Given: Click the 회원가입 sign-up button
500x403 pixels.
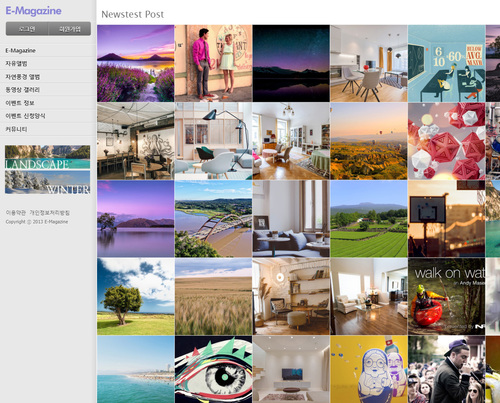Looking at the screenshot, I should pos(70,29).
